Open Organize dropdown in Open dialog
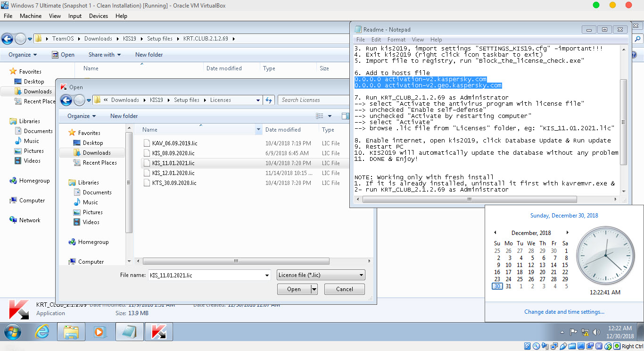 click(82, 116)
